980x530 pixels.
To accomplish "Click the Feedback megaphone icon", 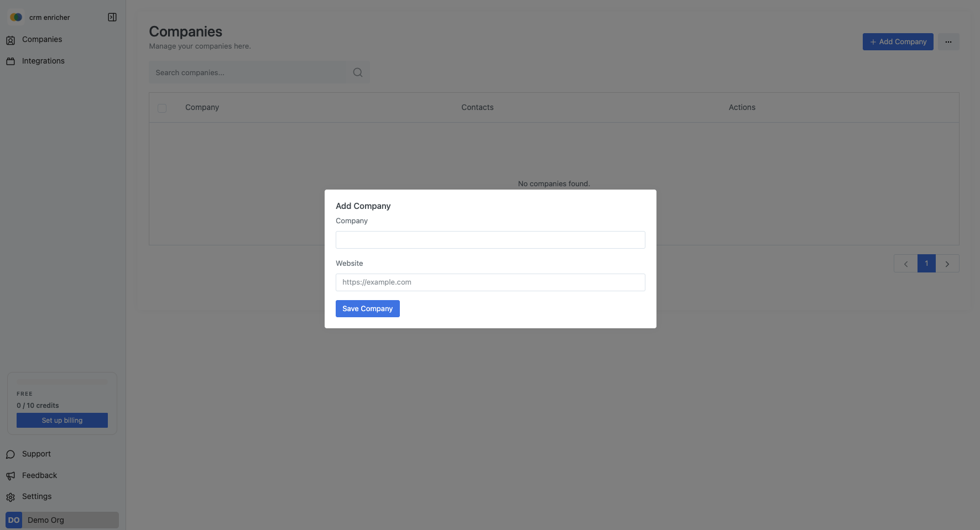I will [11, 476].
